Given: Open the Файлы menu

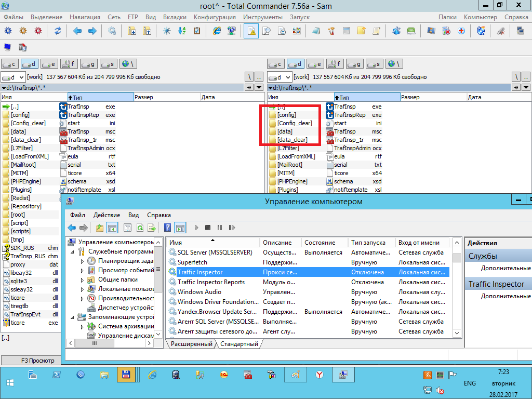Looking at the screenshot, I should pyautogui.click(x=14, y=17).
